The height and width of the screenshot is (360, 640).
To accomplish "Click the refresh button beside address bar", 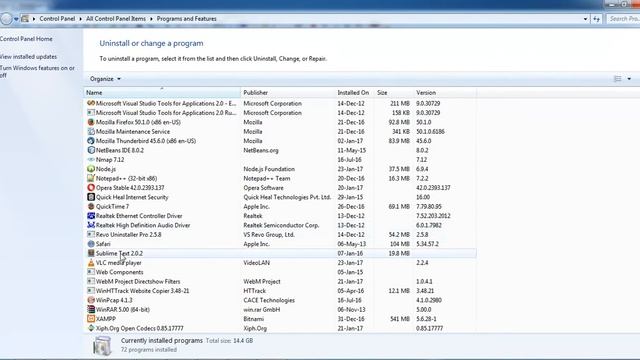I will (x=596, y=19).
